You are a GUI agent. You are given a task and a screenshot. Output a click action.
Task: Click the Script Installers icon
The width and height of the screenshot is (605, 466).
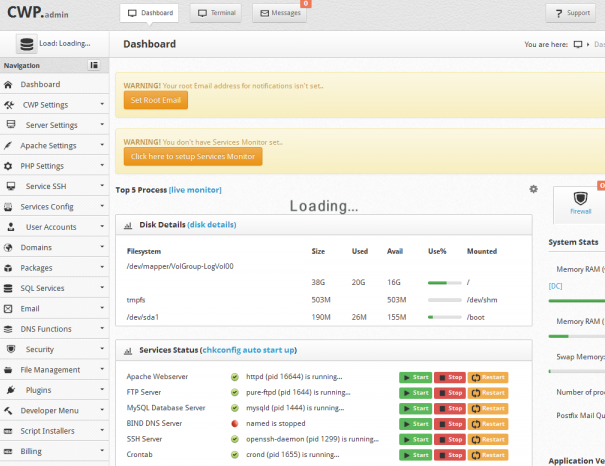[8, 431]
